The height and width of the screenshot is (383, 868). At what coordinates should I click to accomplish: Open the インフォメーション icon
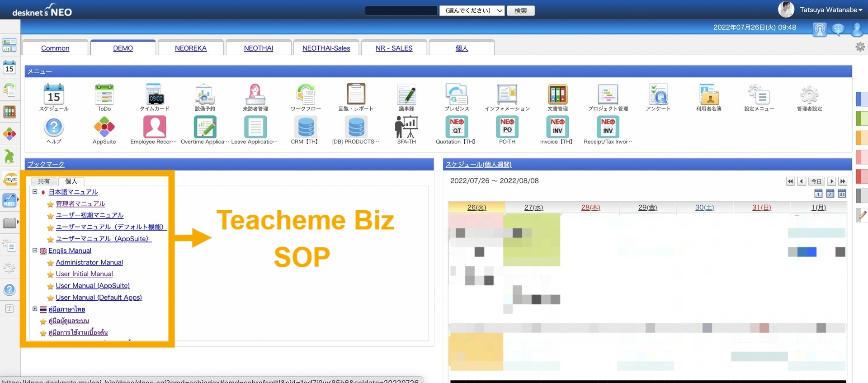[x=507, y=94]
